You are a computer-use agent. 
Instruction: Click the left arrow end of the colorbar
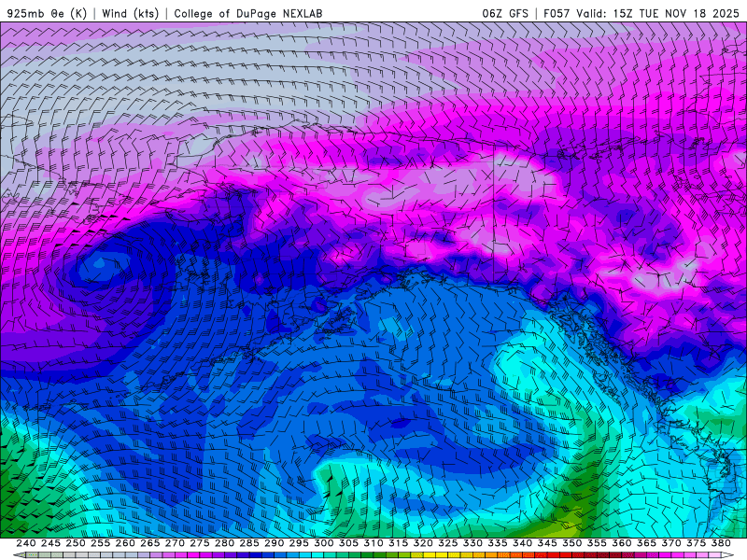(19, 555)
